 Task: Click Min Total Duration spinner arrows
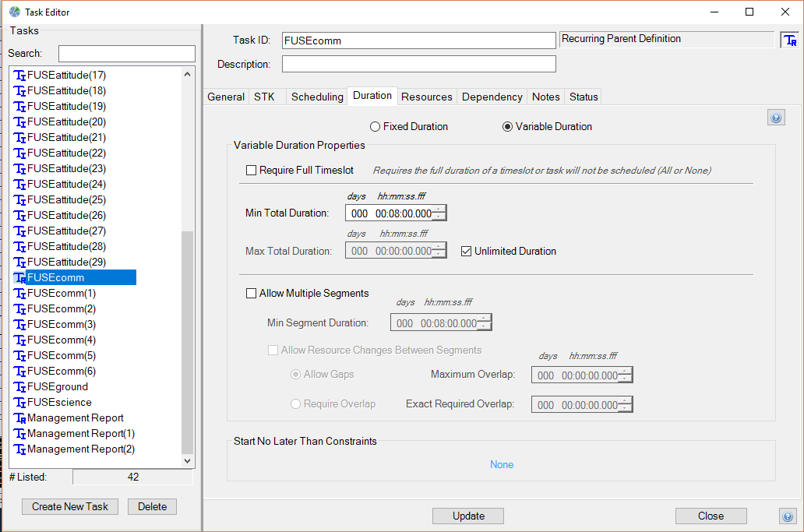[x=440, y=213]
